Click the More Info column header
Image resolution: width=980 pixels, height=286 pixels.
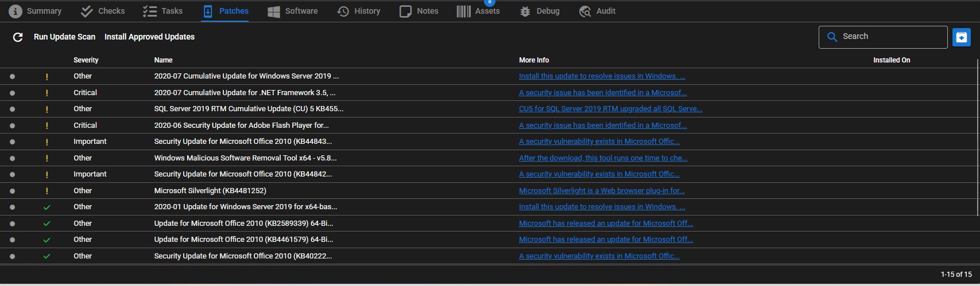(x=534, y=60)
